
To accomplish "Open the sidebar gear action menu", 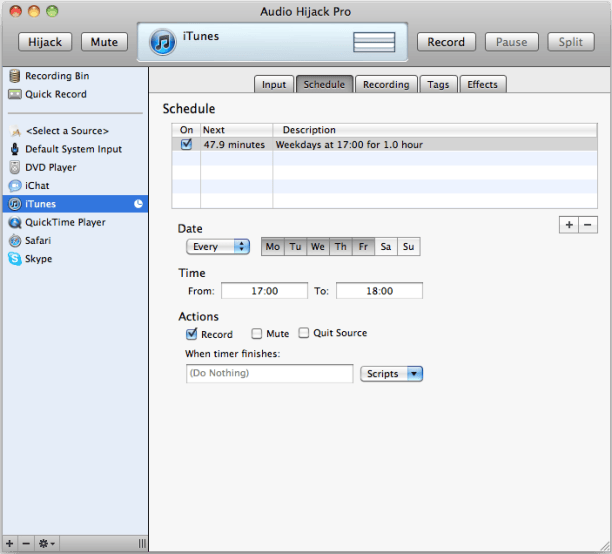I will (46, 543).
